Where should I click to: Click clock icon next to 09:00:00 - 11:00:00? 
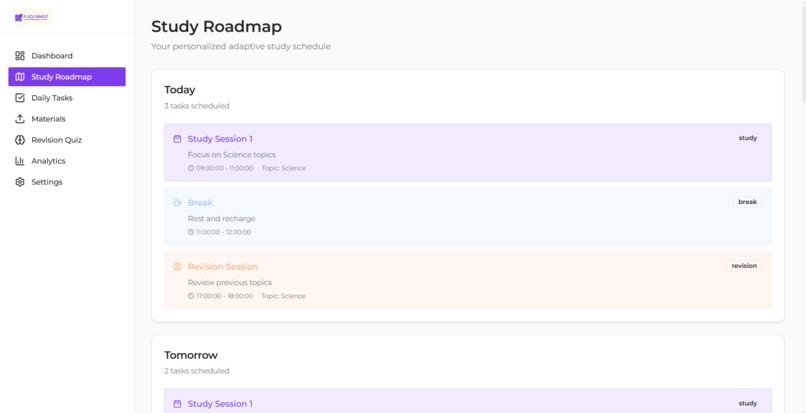tap(191, 168)
